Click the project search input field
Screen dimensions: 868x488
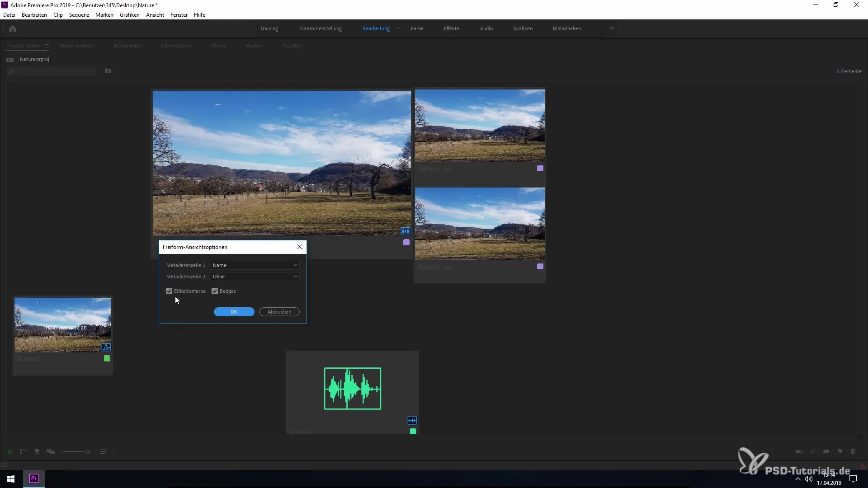(52, 71)
